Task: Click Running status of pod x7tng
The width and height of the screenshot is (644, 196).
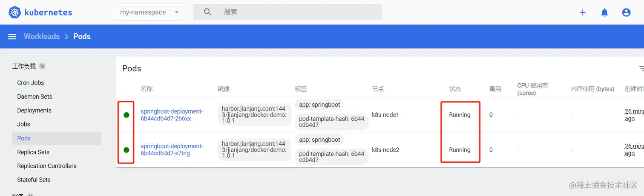Action: pyautogui.click(x=460, y=150)
